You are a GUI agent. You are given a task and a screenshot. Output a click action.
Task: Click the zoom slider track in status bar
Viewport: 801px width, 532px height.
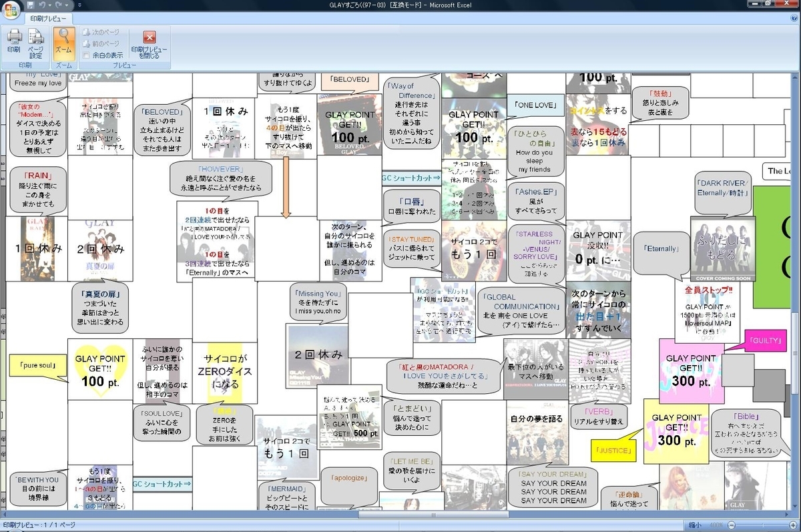tap(761, 525)
